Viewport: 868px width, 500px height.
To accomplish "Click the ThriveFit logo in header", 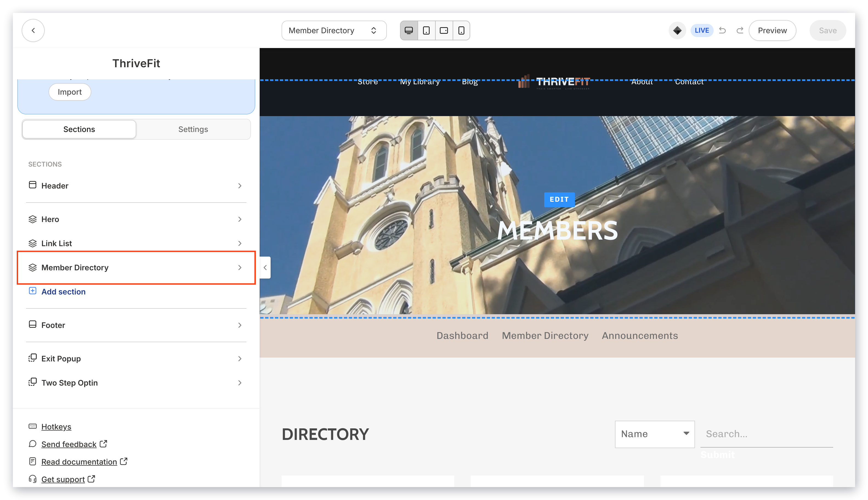I will tap(554, 82).
